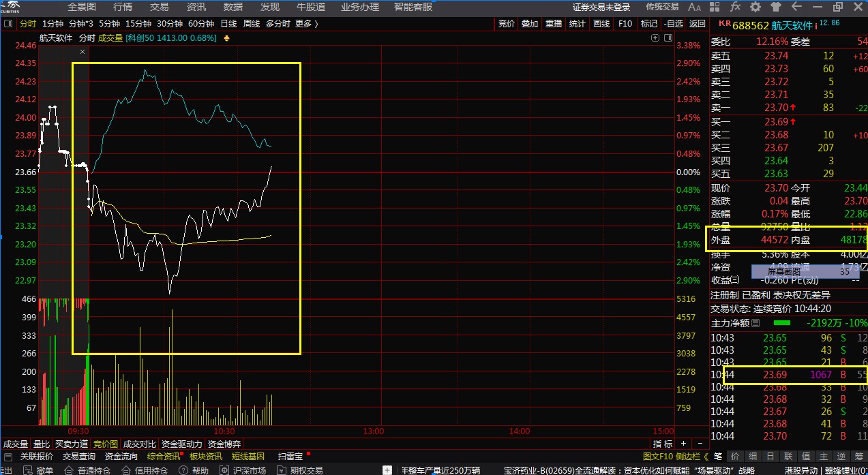Click the 统计 statistics button
The image size is (868, 475).
pyautogui.click(x=578, y=24)
